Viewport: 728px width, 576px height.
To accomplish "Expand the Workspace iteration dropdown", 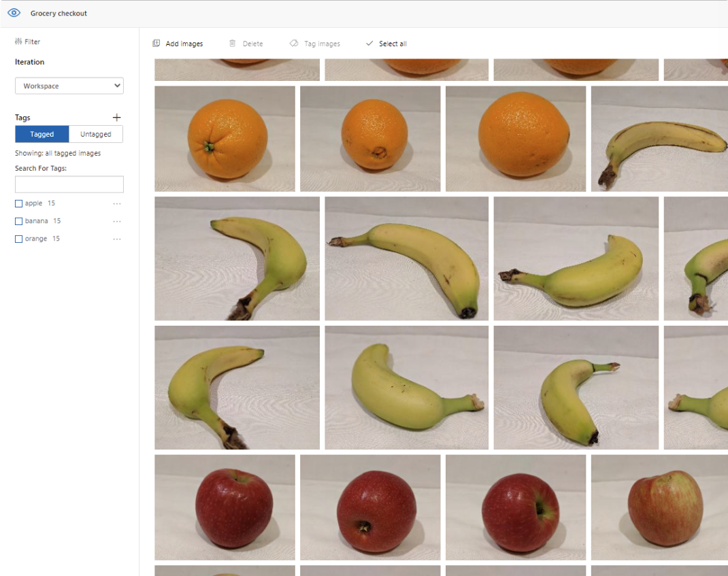I will [69, 86].
